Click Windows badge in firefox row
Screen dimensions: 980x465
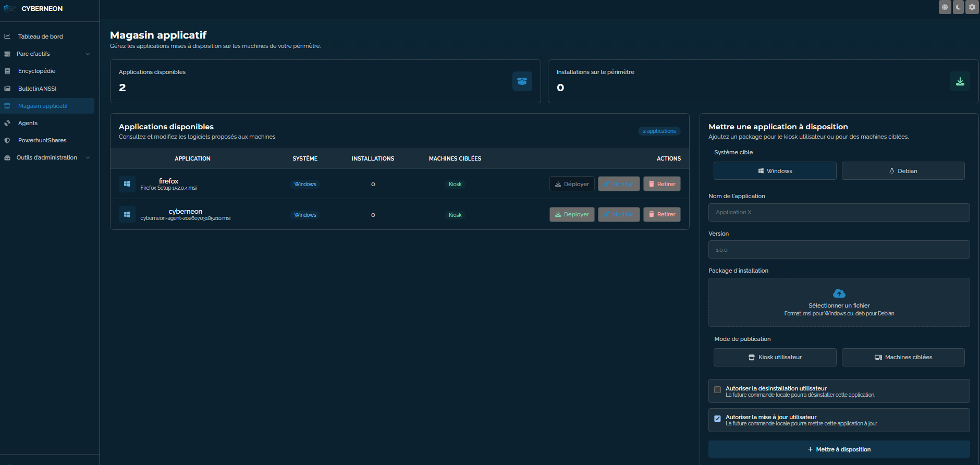coord(305,184)
